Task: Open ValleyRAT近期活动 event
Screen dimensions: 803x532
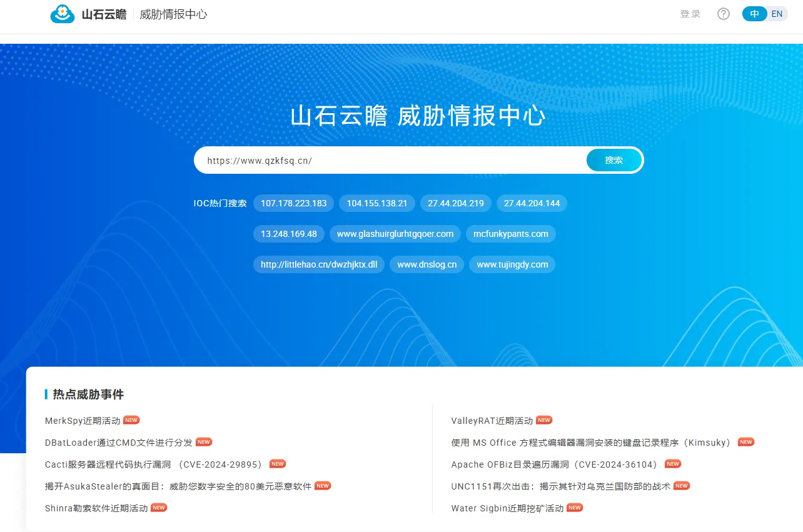Action: pyautogui.click(x=492, y=421)
